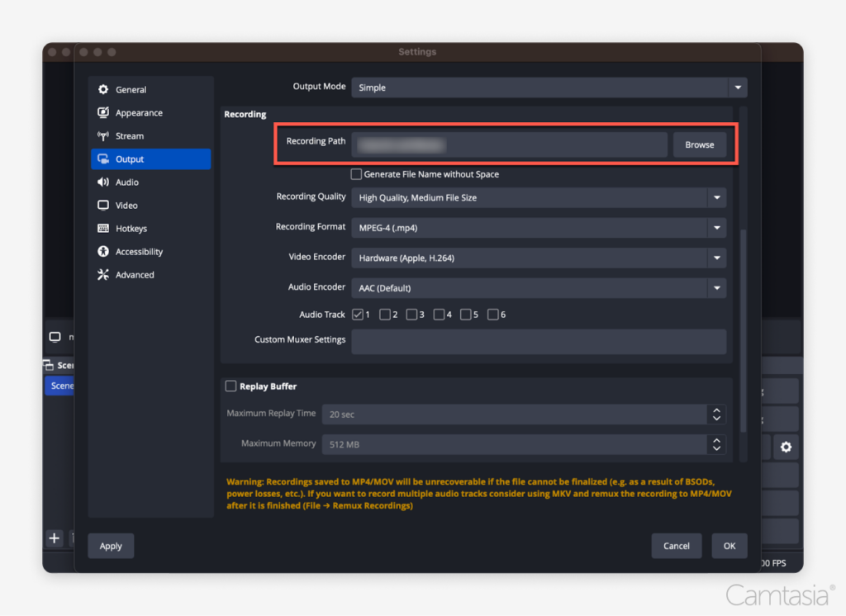Click the Maximum Memory stepper arrows
This screenshot has width=846, height=616.
(716, 444)
